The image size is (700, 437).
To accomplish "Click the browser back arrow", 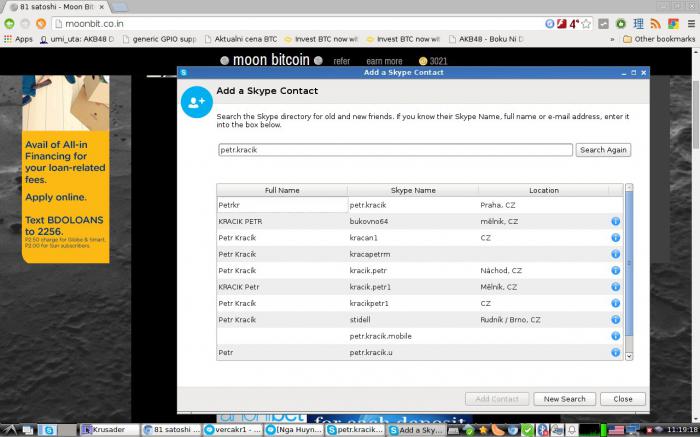I will [9, 24].
